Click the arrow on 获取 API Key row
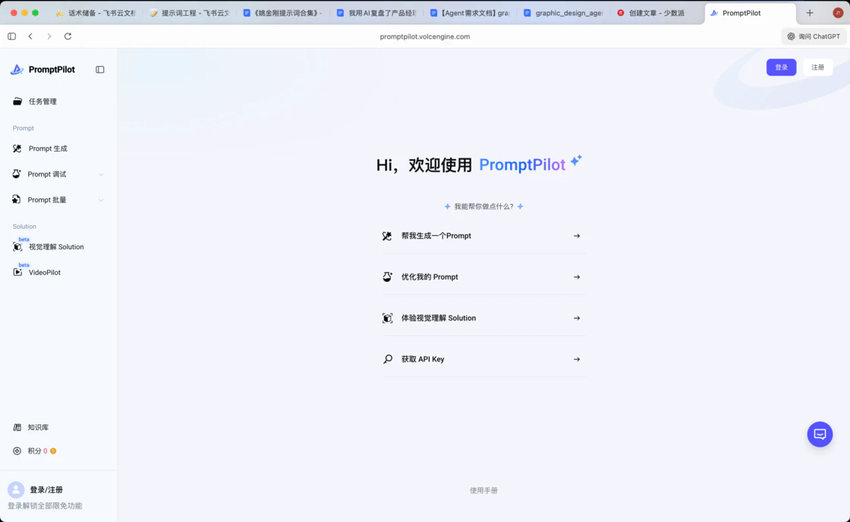 [577, 359]
